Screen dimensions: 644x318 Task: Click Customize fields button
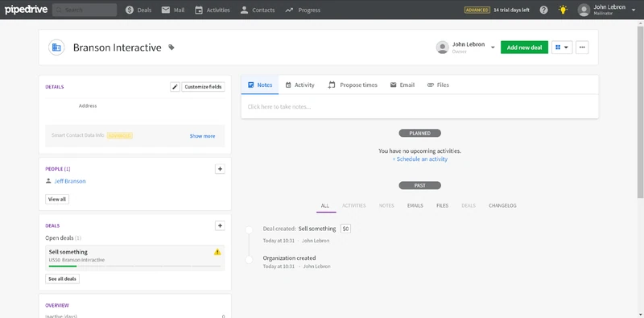click(x=203, y=87)
